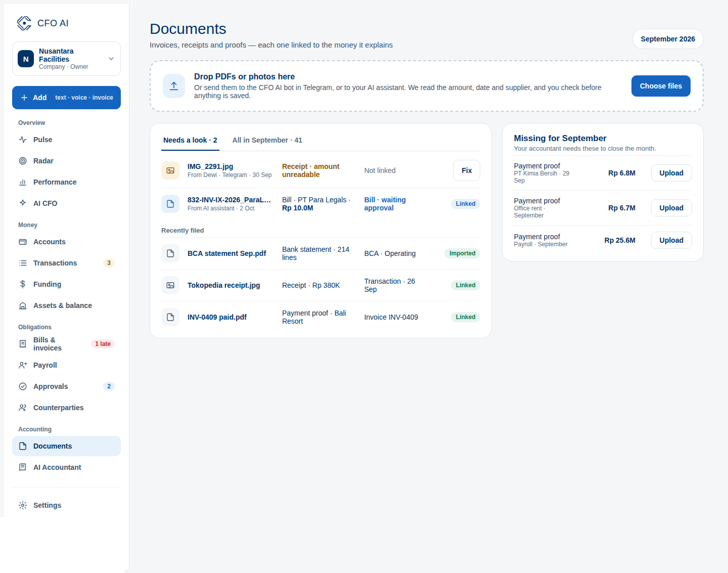Viewport: 728px width, 573px height.
Task: Open INV-0409 paid.pdf file name
Action: click(x=217, y=317)
